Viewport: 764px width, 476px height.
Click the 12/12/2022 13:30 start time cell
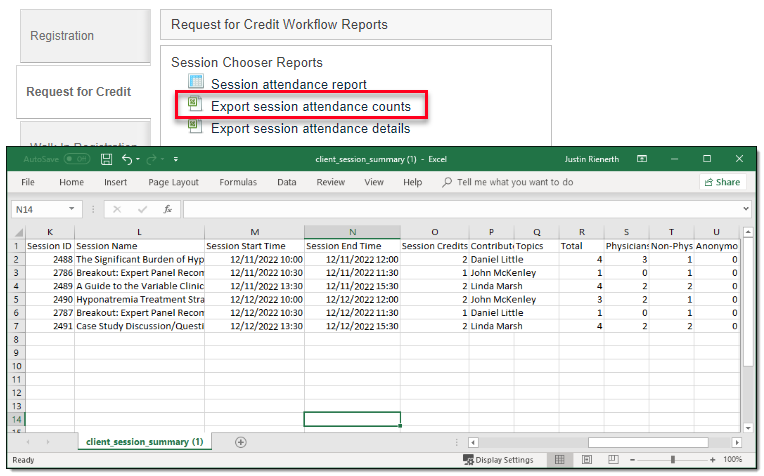(x=254, y=326)
